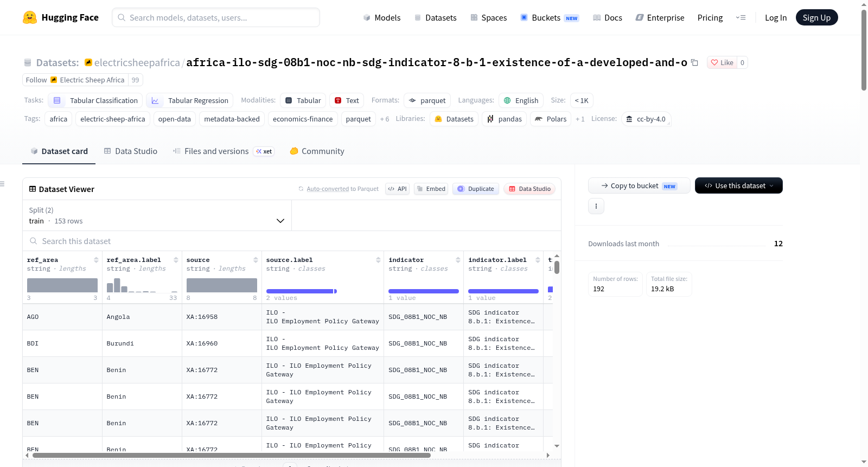This screenshot has width=868, height=467.
Task: Open the Enterprise page
Action: (660, 17)
